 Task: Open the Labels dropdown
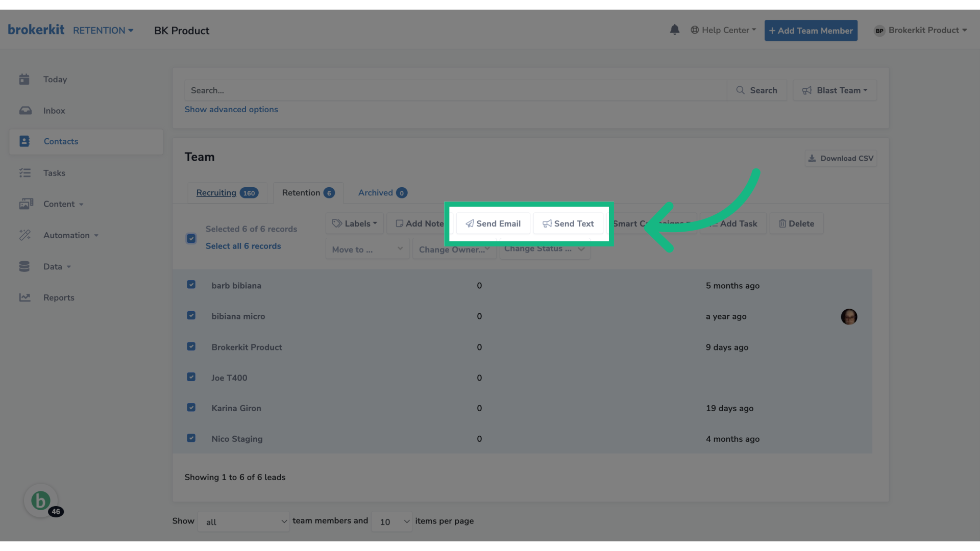coord(355,223)
